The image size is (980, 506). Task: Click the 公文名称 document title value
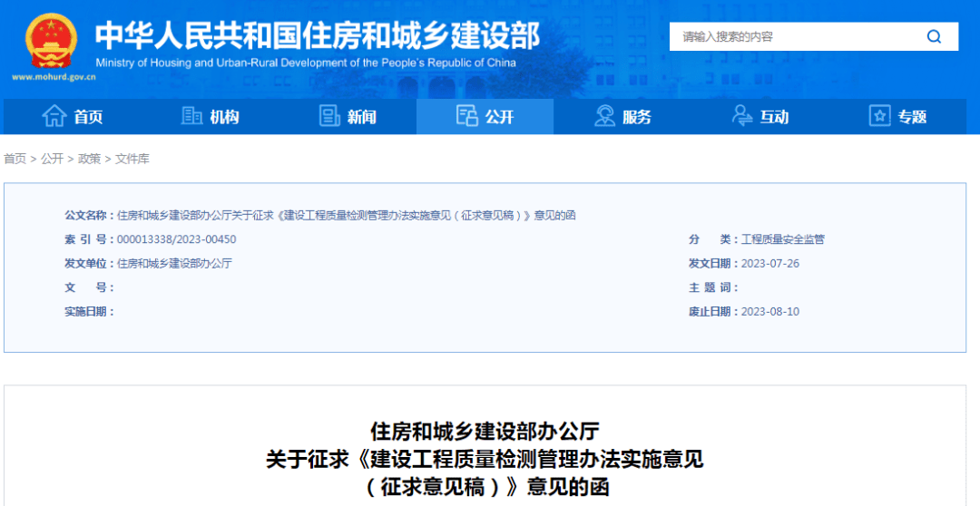coord(347,216)
